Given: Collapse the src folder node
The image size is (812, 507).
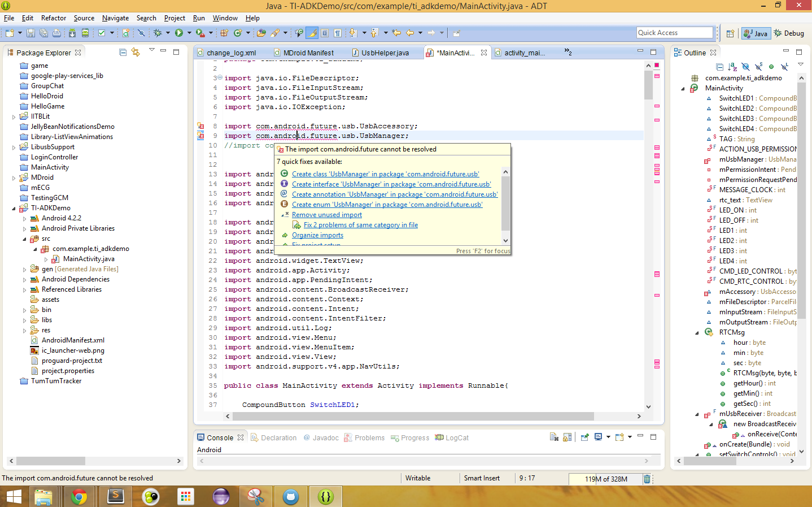Looking at the screenshot, I should click(x=25, y=239).
